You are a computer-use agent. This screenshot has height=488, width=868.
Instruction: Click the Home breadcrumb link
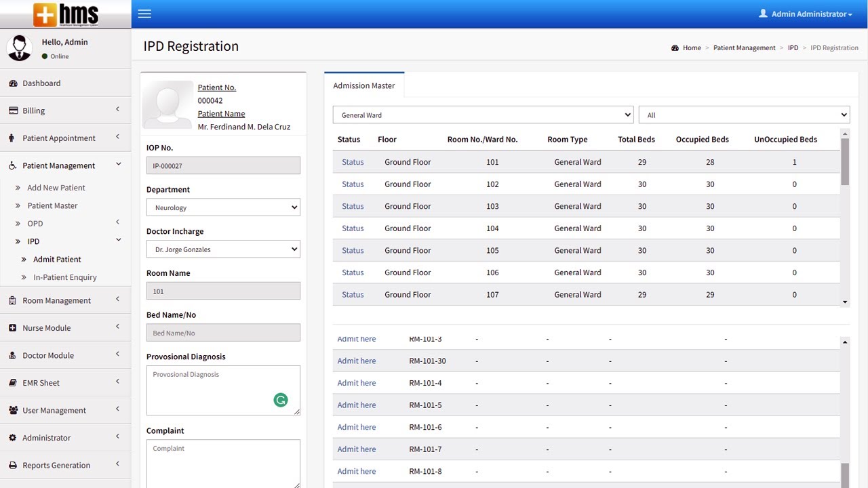(692, 48)
